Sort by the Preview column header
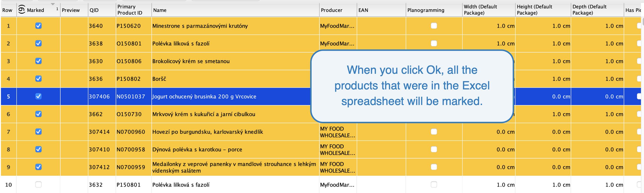The image size is (644, 193). [x=74, y=10]
